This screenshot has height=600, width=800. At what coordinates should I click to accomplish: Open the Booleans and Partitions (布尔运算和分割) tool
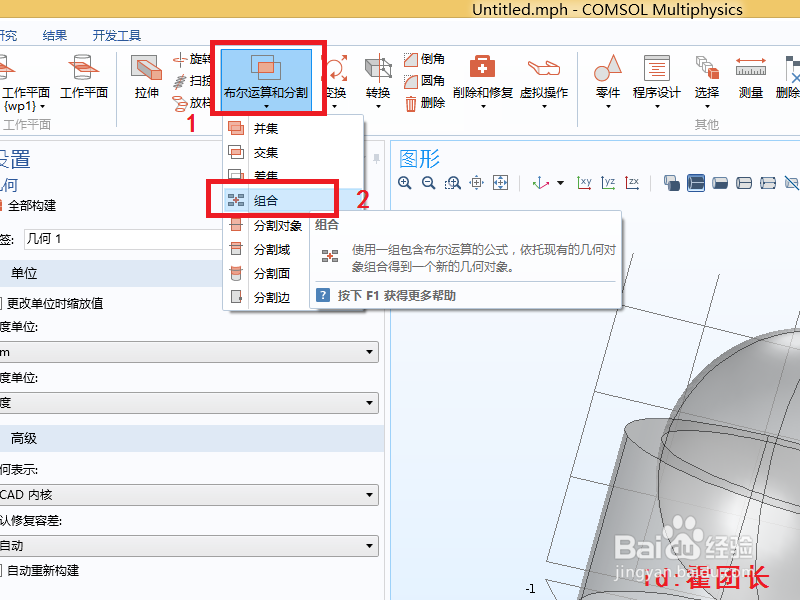click(x=266, y=79)
